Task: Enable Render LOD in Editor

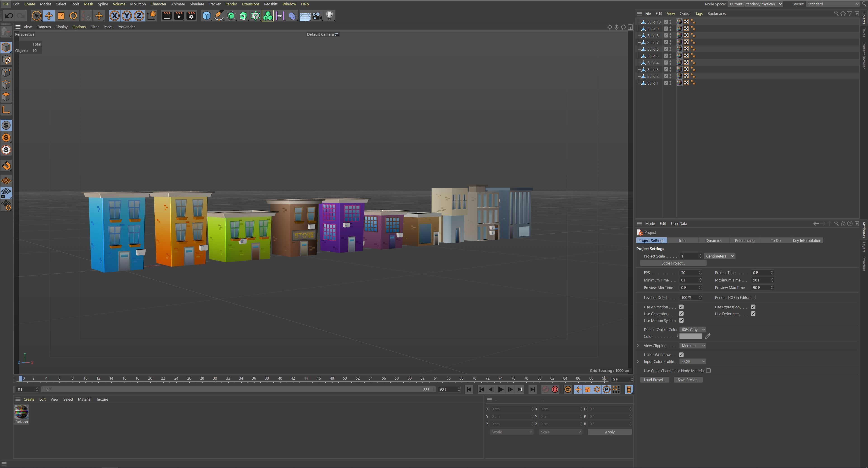Action: tap(753, 297)
